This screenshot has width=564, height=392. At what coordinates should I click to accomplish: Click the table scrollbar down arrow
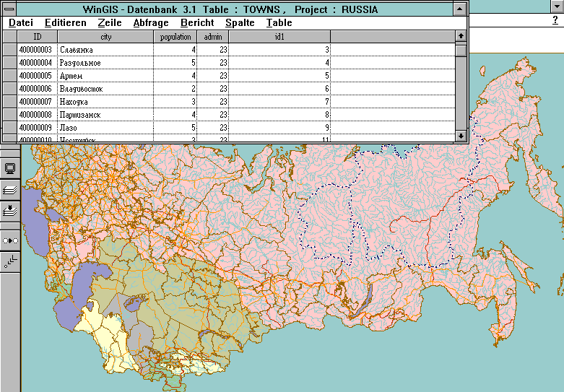point(461,136)
